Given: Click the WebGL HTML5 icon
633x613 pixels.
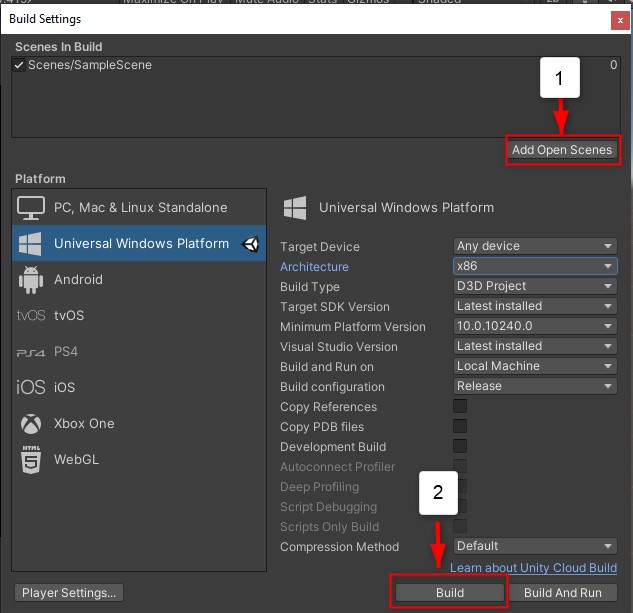Looking at the screenshot, I should (31, 460).
